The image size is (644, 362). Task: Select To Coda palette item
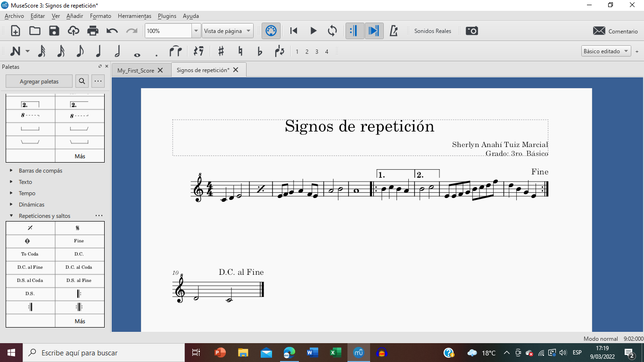pos(30,254)
